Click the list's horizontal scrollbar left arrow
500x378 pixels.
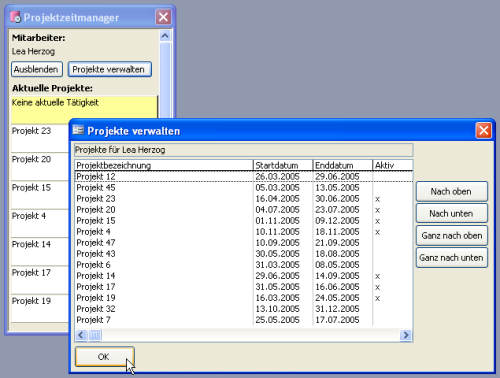click(x=81, y=335)
